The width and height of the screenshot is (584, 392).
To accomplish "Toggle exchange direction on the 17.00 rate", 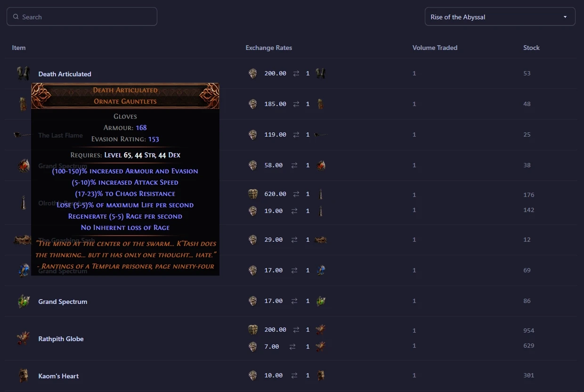I will [x=293, y=270].
